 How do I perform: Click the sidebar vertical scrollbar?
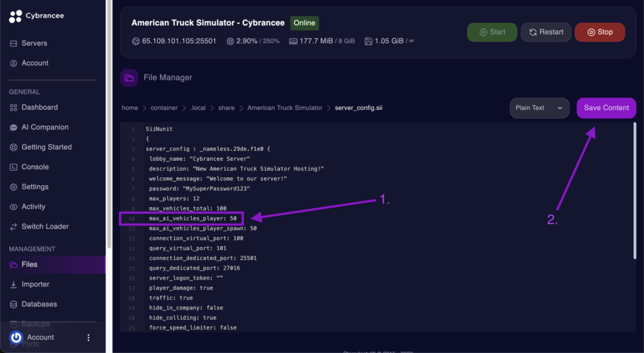[x=109, y=124]
